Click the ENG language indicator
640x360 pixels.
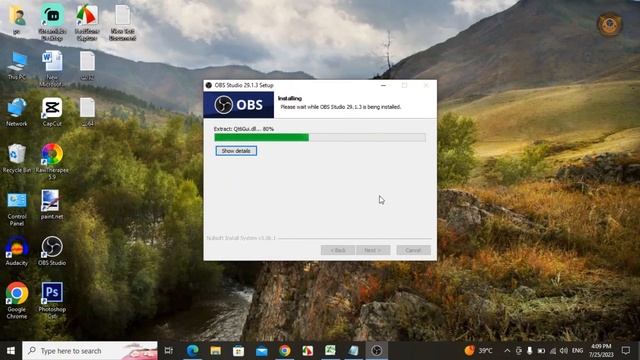577,351
